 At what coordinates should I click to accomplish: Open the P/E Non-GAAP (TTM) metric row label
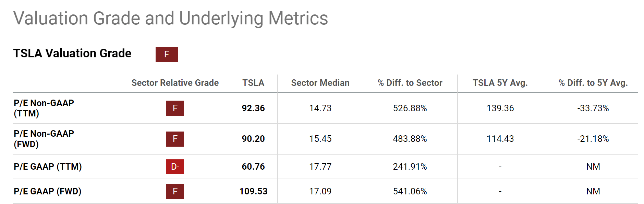[44, 108]
